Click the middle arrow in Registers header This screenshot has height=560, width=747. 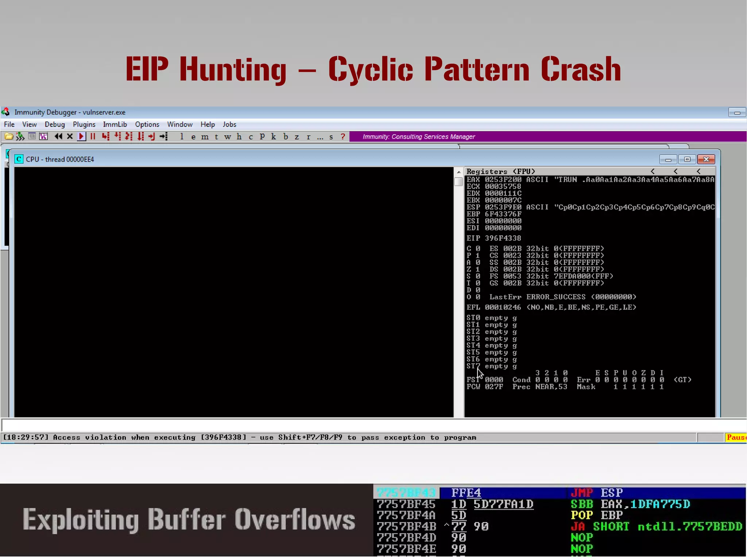(676, 171)
